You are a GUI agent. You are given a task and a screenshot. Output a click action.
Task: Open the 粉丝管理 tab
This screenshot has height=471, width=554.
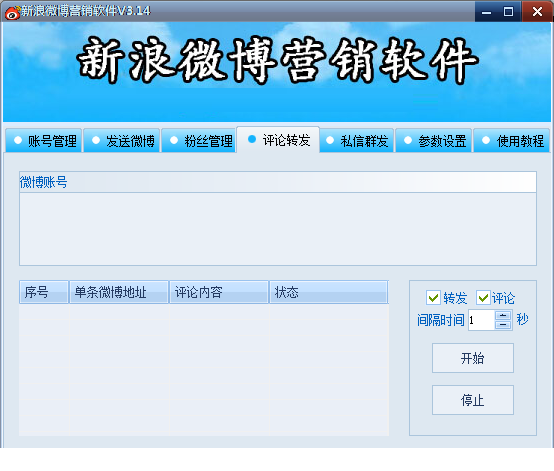(x=199, y=141)
